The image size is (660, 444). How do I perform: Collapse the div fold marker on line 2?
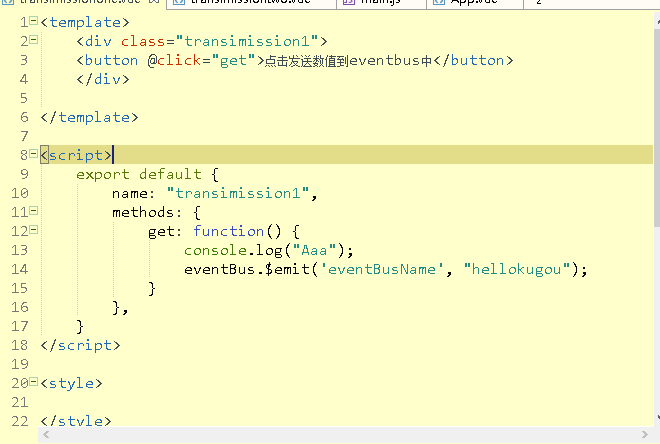[x=34, y=40]
